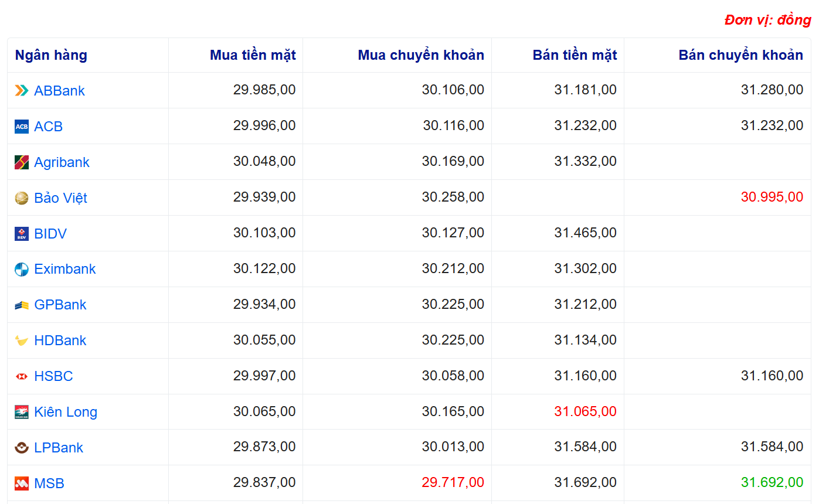819x504 pixels.
Task: Click the Bán tiền mặt column header
Action: [x=575, y=55]
